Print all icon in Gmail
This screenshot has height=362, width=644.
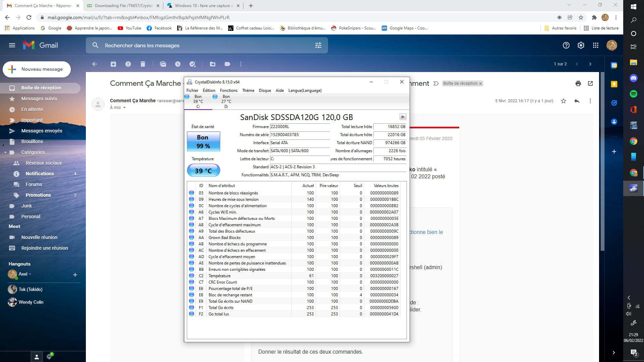578,83
